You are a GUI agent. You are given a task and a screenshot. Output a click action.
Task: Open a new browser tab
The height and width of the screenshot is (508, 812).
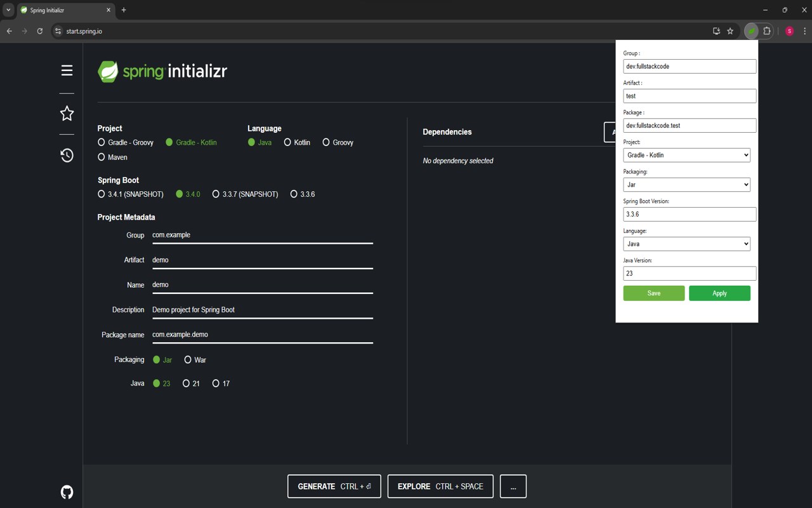point(124,10)
